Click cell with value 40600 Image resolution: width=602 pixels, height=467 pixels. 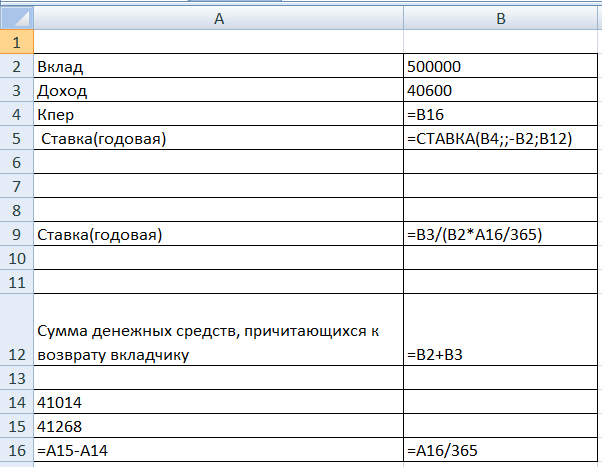click(x=501, y=90)
